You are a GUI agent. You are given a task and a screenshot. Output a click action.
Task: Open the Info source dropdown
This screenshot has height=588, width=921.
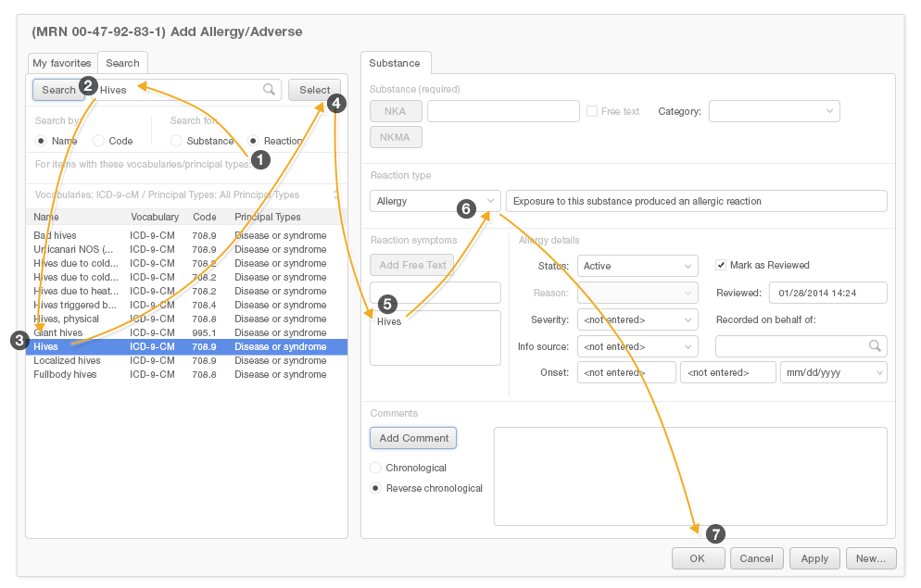tap(637, 346)
